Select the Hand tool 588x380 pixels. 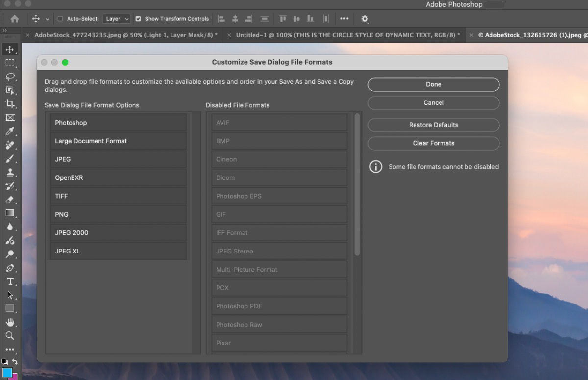pos(10,322)
